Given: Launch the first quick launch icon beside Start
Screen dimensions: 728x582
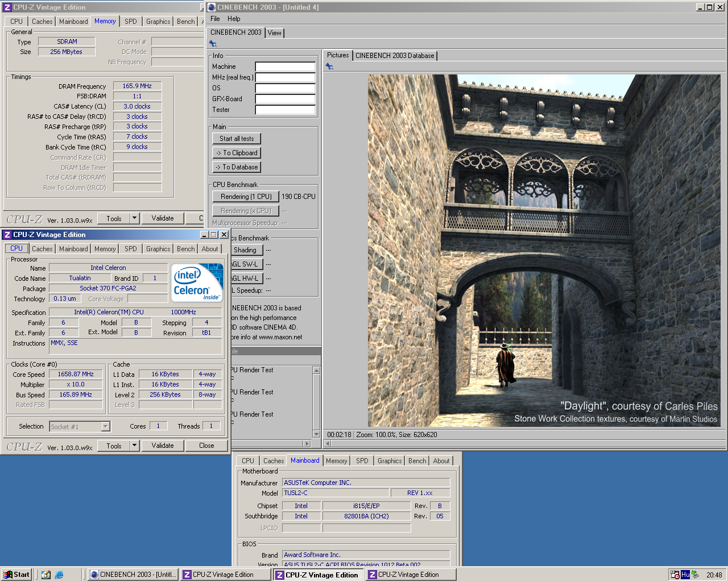Looking at the screenshot, I should pos(46,575).
